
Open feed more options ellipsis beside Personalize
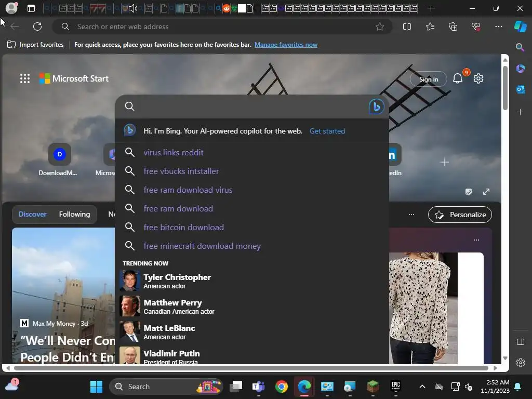point(411,215)
